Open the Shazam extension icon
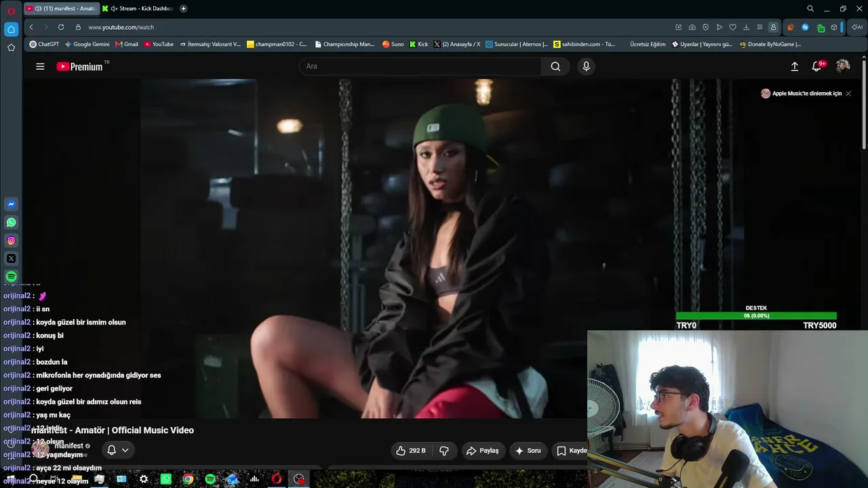 point(805,27)
